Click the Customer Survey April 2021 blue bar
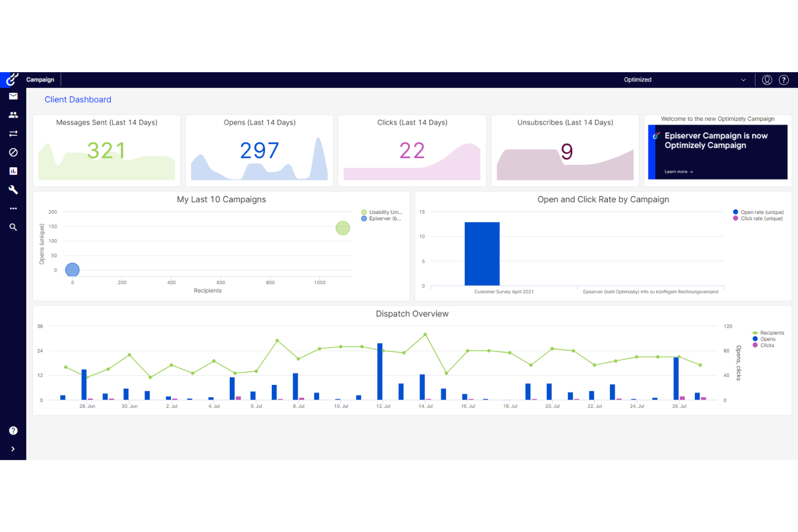This screenshot has height=532, width=798. (x=482, y=254)
